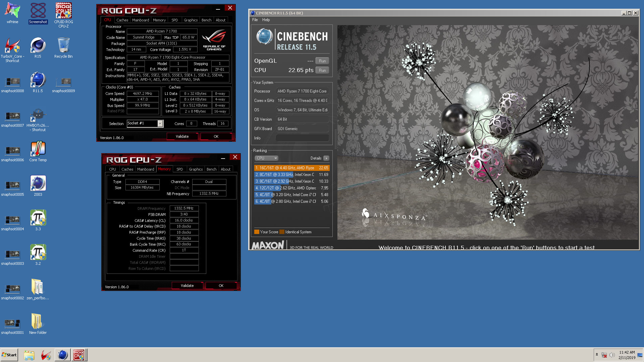Image resolution: width=644 pixels, height=362 pixels.
Task: Open the New folder desktop icon
Action: (x=38, y=324)
